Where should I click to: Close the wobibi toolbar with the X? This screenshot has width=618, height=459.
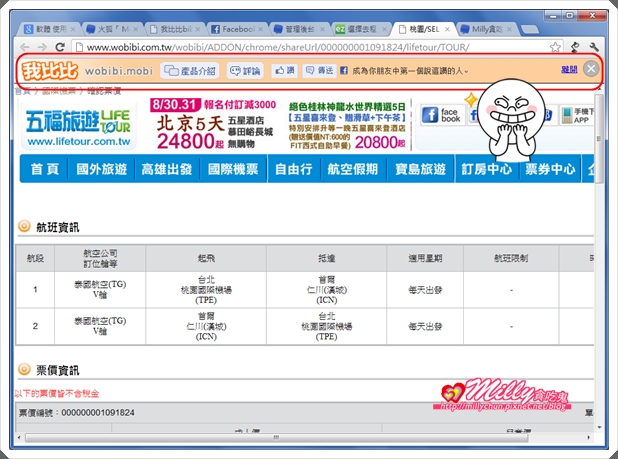pyautogui.click(x=591, y=69)
